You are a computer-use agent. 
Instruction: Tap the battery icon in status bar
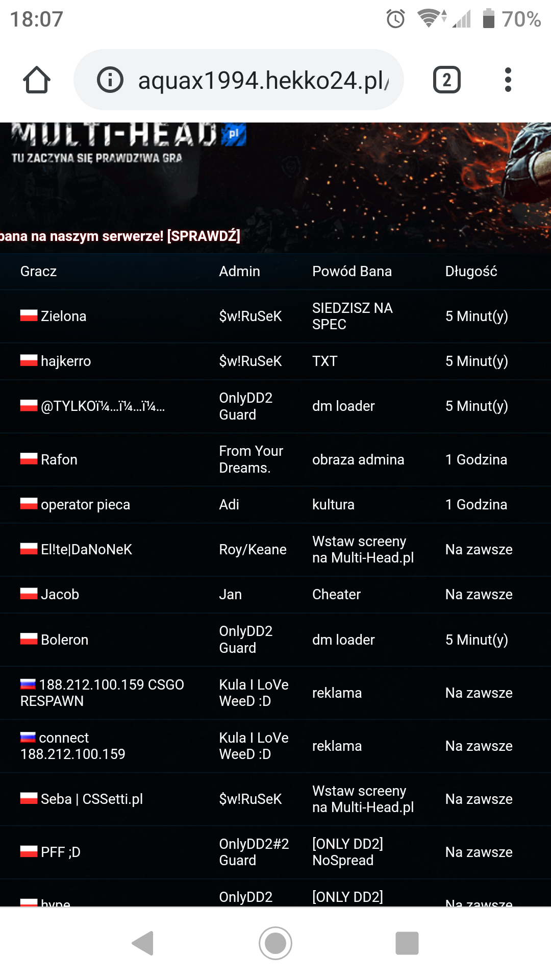pos(488,19)
